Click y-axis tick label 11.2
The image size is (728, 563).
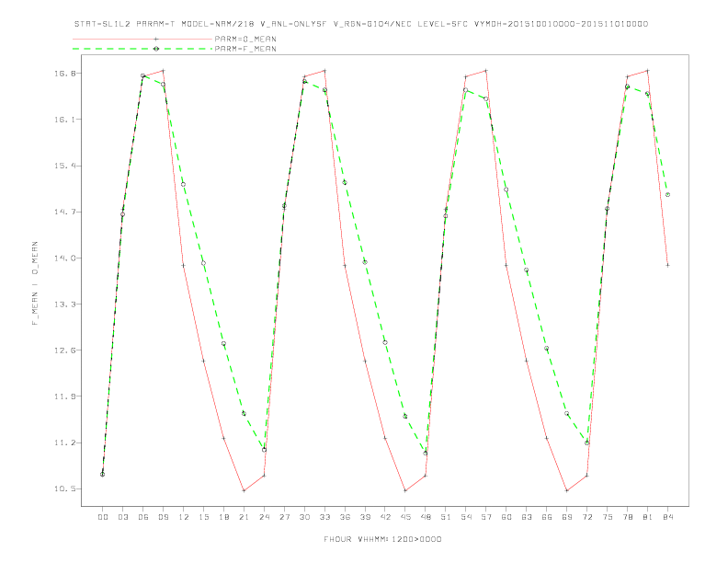coord(63,442)
